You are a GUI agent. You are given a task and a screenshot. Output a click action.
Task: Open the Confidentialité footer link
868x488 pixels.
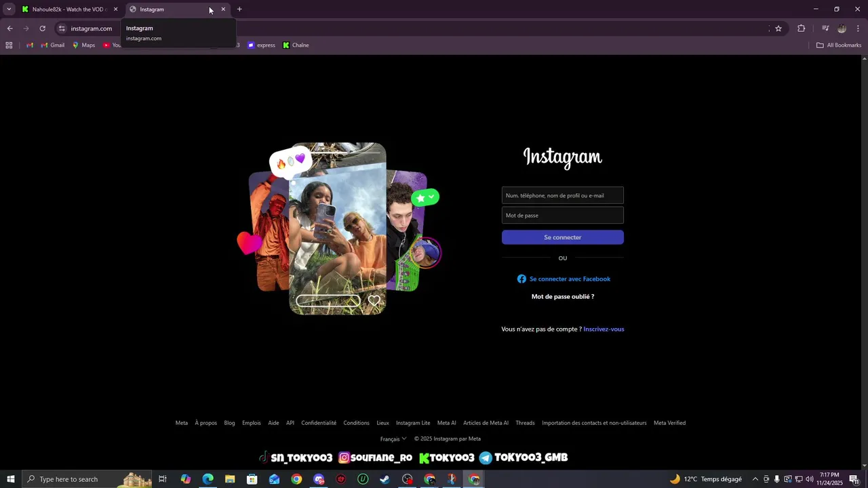(319, 423)
